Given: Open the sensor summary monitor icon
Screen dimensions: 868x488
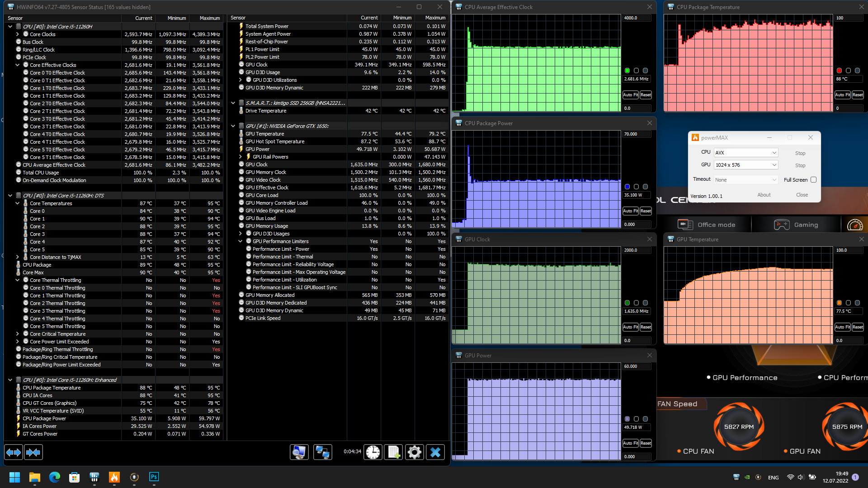Looking at the screenshot, I should (x=299, y=452).
